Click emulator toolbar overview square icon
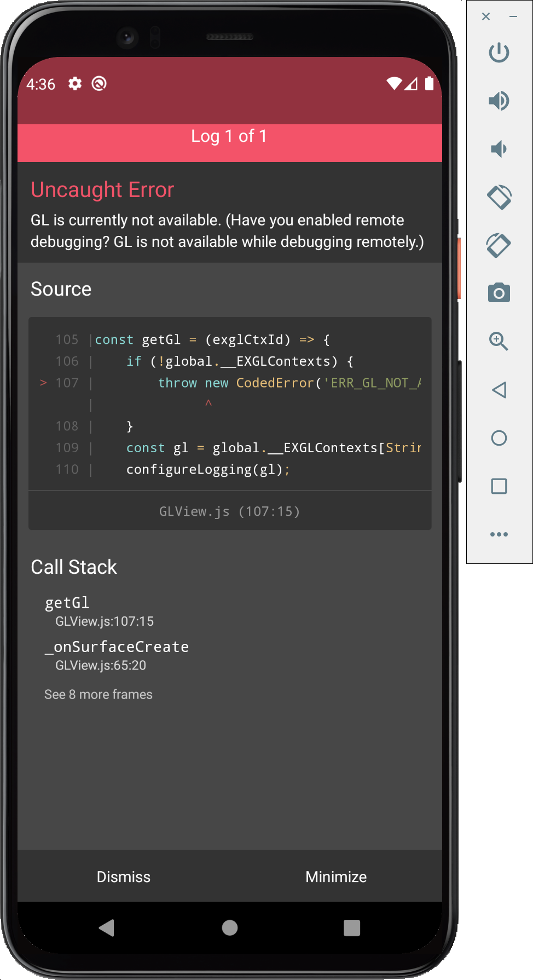The width and height of the screenshot is (533, 980). coord(499,486)
